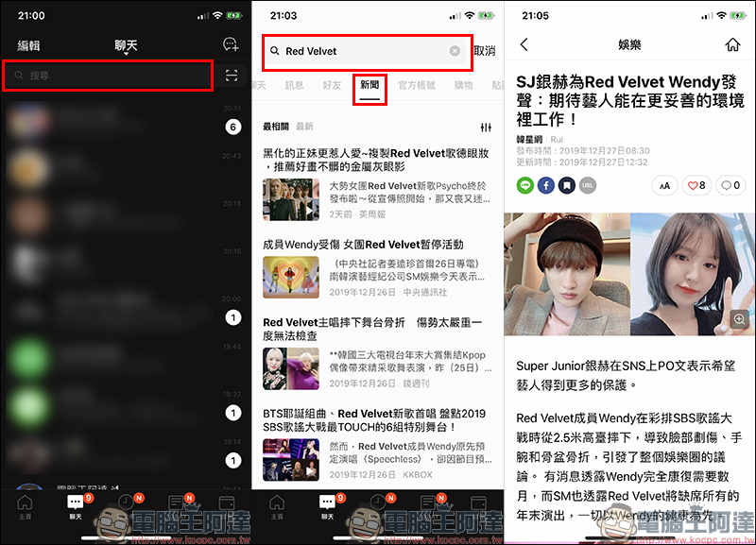Enlarge the article photo with magnifier icon

coord(739,319)
